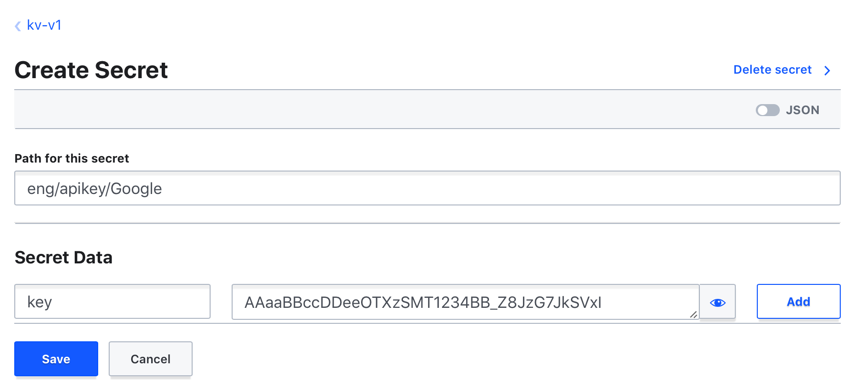Toggle secret value visibility with eye icon
852x388 pixels.
(717, 302)
